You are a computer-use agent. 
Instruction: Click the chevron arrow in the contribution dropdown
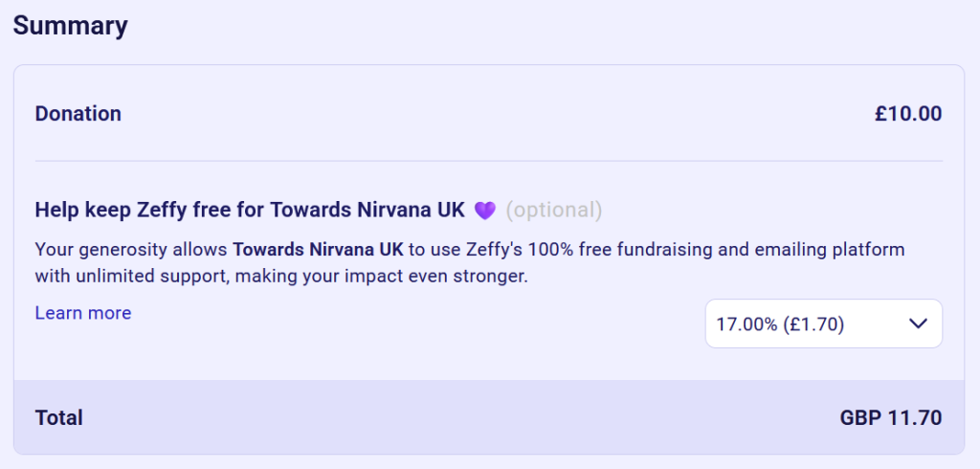point(918,324)
